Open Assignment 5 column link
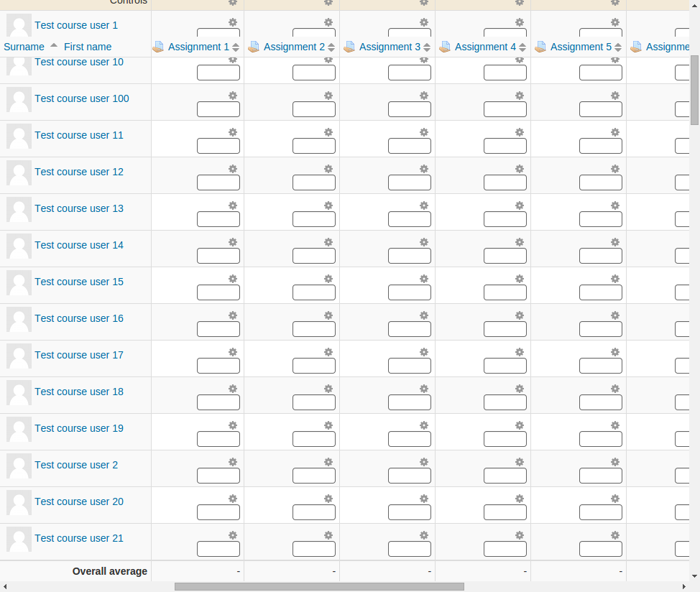 [x=581, y=47]
